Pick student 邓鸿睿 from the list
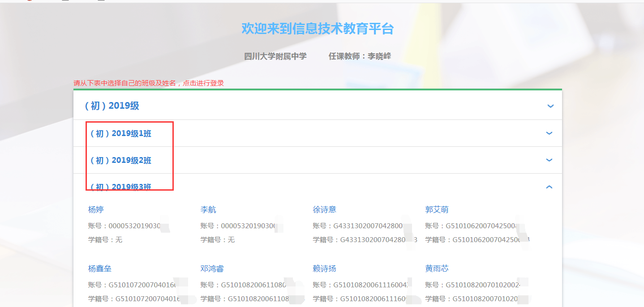644x307 pixels. (212, 269)
